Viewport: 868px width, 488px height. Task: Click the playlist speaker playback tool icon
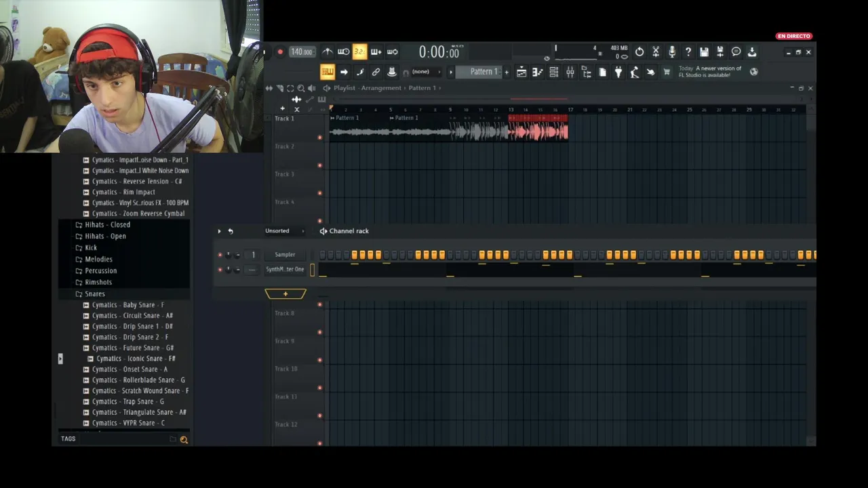click(x=311, y=88)
